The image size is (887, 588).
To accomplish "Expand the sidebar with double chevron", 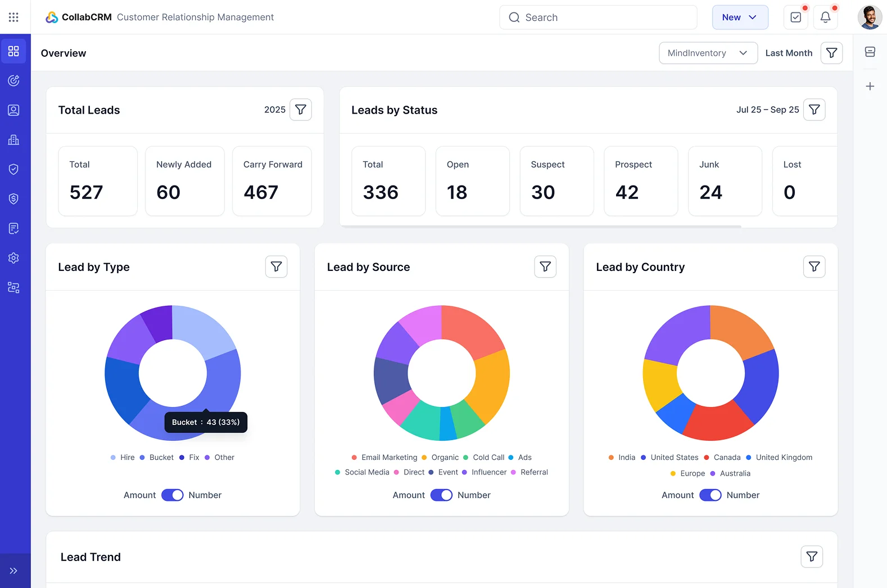I will tap(13, 571).
